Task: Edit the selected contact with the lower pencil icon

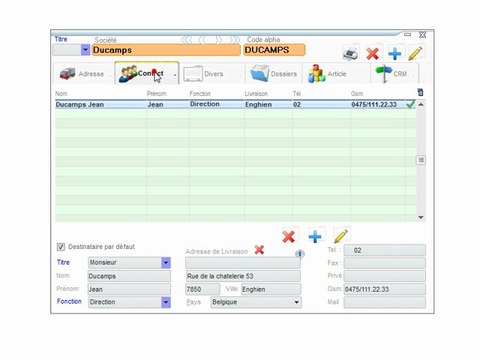Action: 341,236
